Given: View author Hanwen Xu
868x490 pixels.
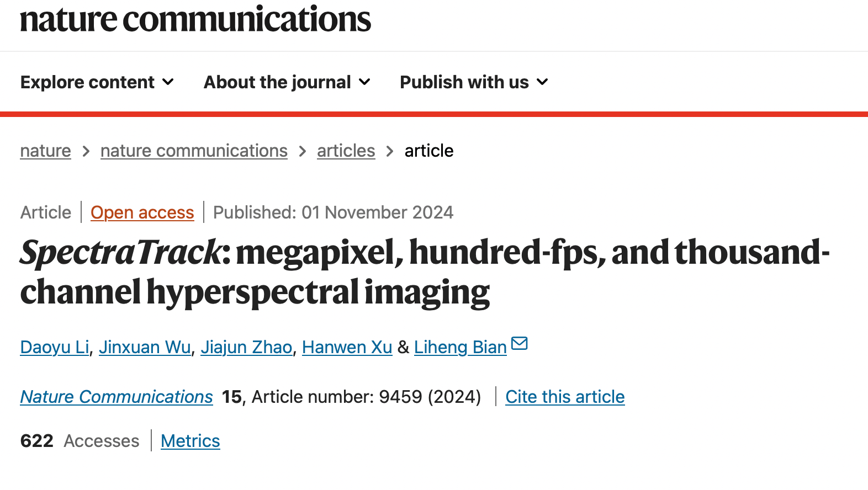Looking at the screenshot, I should click(x=347, y=347).
